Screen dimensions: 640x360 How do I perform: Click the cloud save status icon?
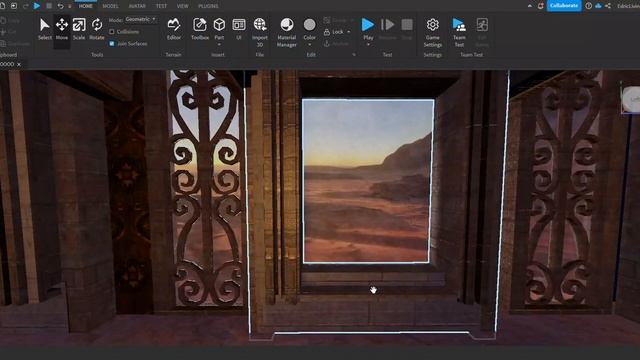pos(598,6)
